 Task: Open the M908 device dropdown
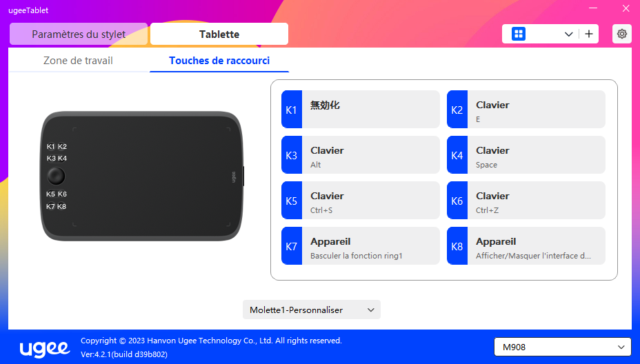click(x=562, y=347)
